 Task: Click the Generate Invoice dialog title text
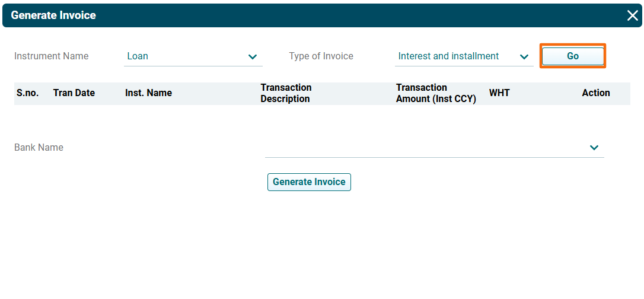point(53,15)
